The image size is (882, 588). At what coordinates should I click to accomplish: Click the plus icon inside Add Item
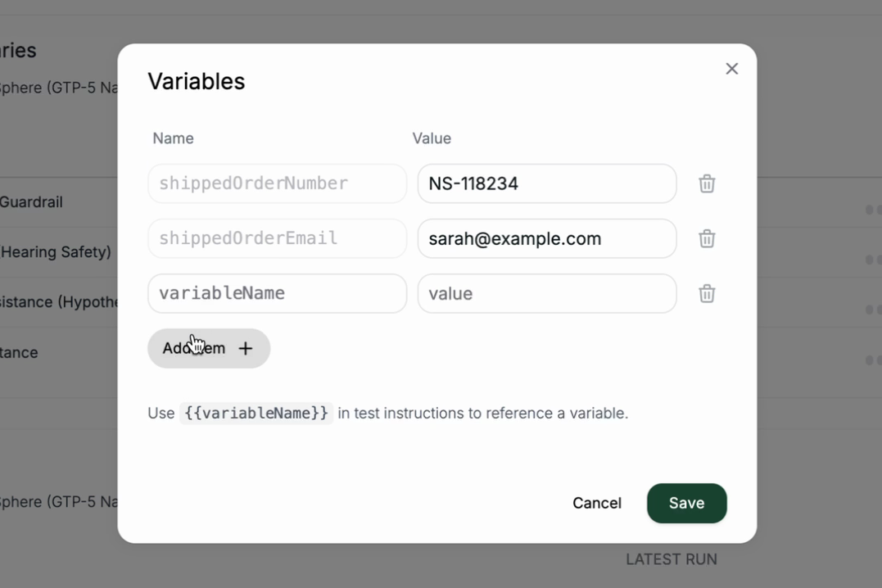[245, 348]
